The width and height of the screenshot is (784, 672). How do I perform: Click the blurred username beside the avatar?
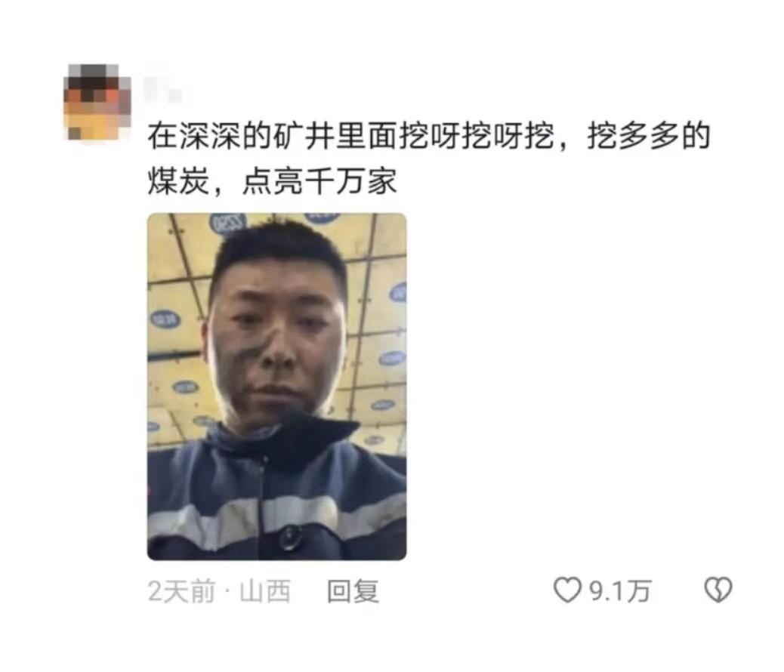(x=162, y=90)
